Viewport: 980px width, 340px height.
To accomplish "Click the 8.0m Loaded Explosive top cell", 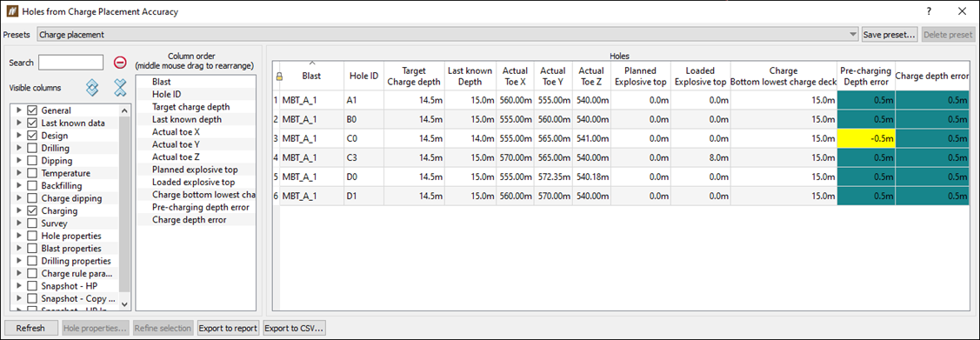I will coord(701,157).
